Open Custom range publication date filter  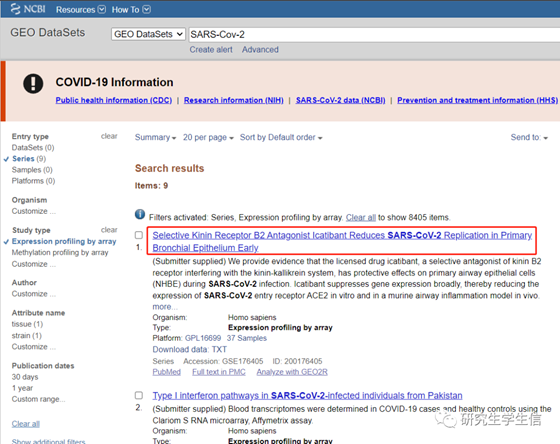[38, 399]
